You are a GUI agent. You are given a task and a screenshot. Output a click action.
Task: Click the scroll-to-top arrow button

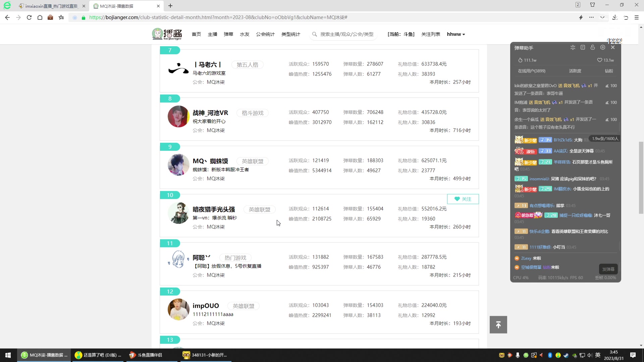coord(498,325)
